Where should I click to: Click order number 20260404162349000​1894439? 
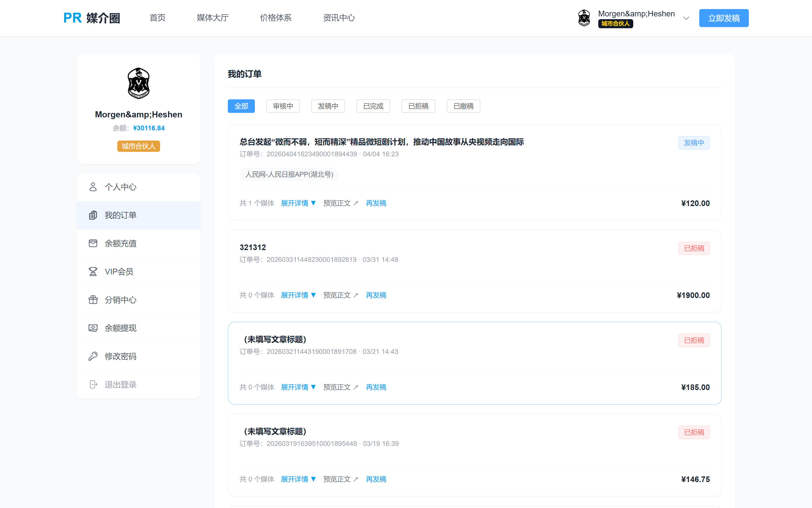click(312, 154)
